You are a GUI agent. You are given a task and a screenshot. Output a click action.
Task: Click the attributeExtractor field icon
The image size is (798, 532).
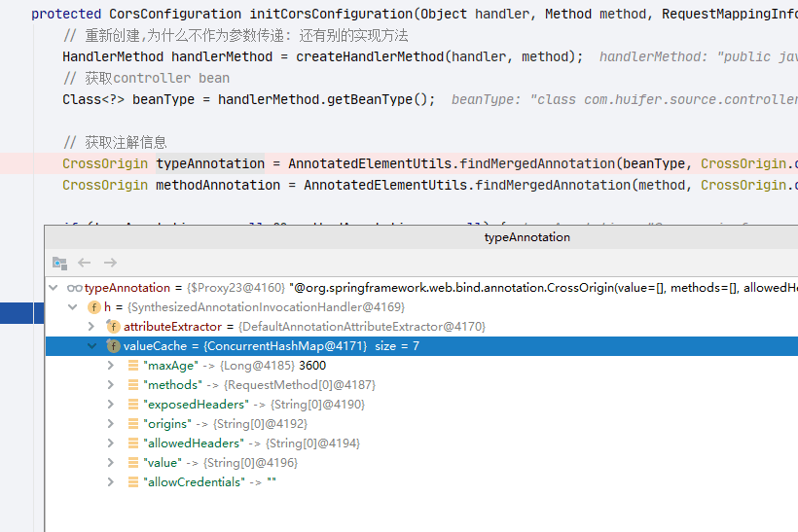113,327
